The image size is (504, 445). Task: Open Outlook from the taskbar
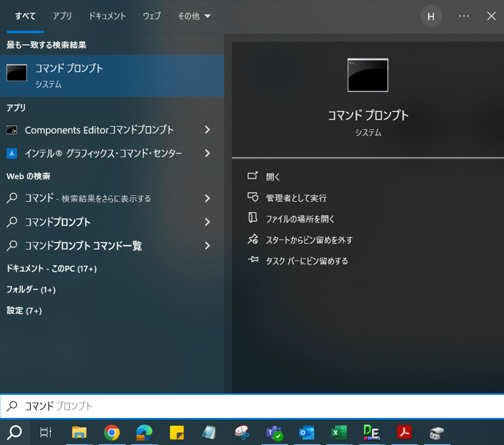pyautogui.click(x=307, y=433)
